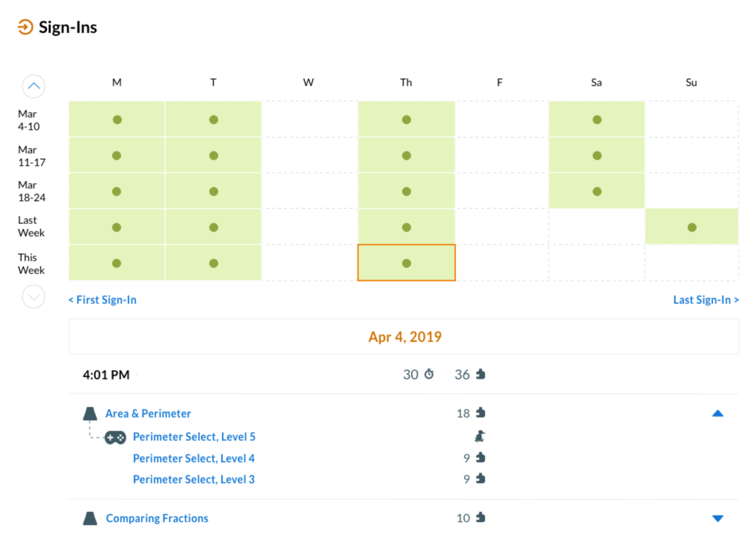This screenshot has width=756, height=548.
Task: Expand the Comparing Fractions section
Action: [717, 518]
